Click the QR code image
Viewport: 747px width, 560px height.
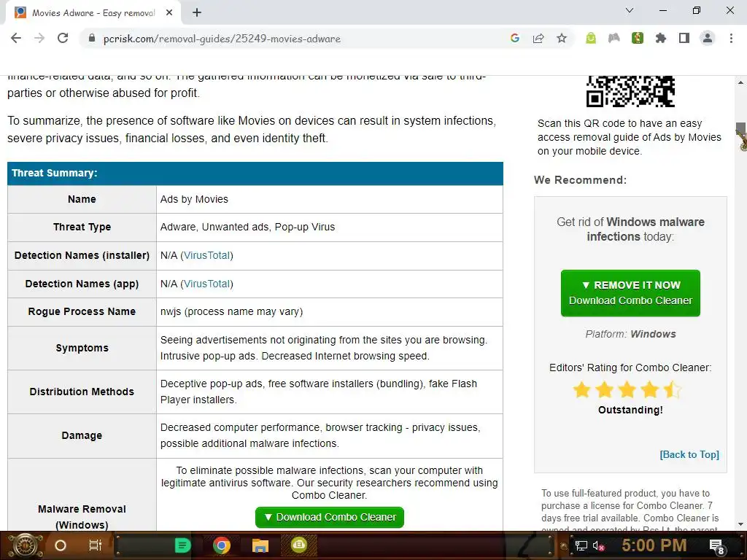630,91
